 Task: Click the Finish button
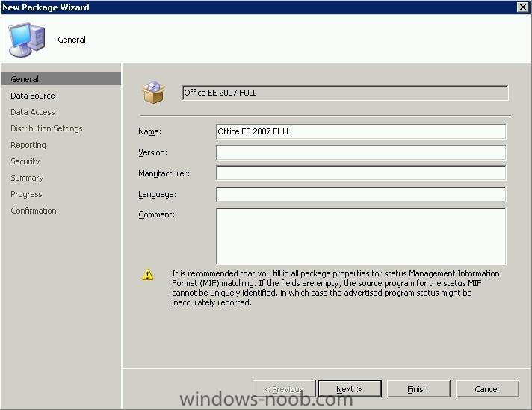(418, 388)
